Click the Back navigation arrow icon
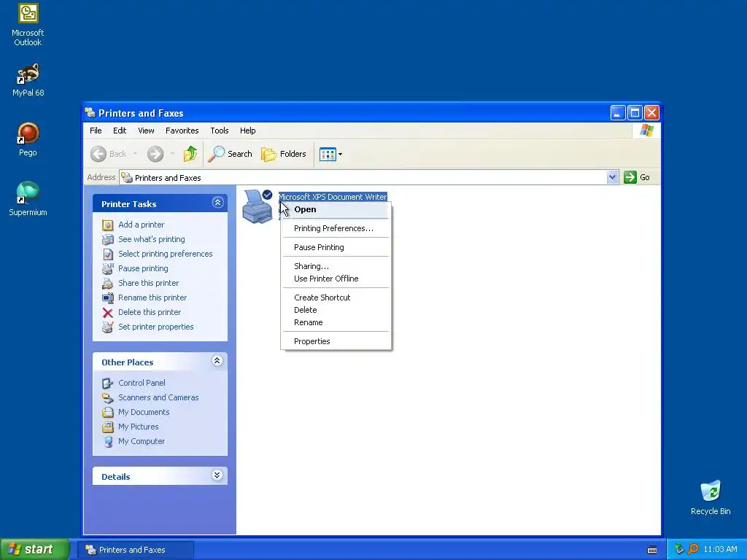Viewport: 747px width, 560px height. pyautogui.click(x=98, y=154)
